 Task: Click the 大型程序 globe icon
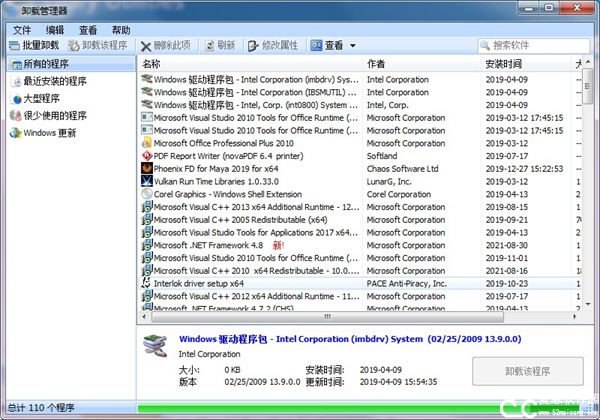point(16,99)
